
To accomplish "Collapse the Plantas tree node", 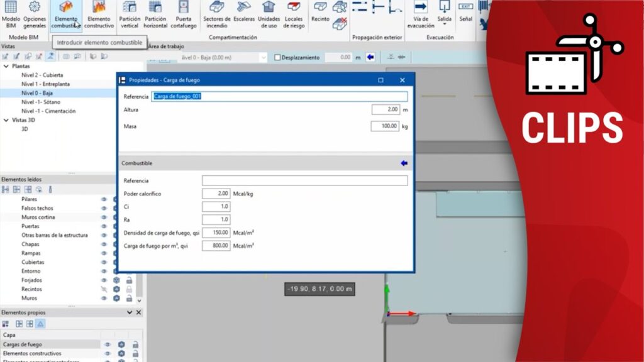I will (x=6, y=66).
